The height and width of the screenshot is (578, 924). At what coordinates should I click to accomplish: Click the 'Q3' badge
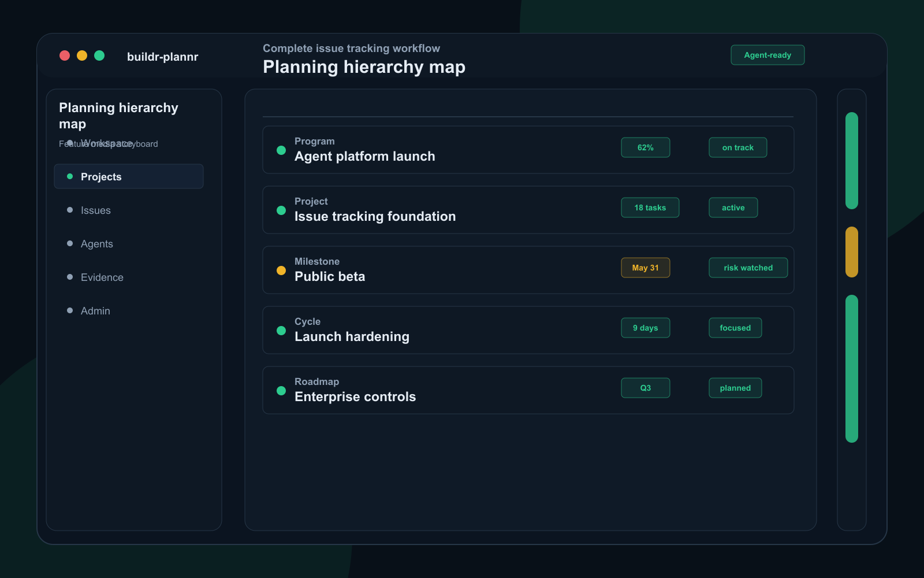tap(646, 388)
